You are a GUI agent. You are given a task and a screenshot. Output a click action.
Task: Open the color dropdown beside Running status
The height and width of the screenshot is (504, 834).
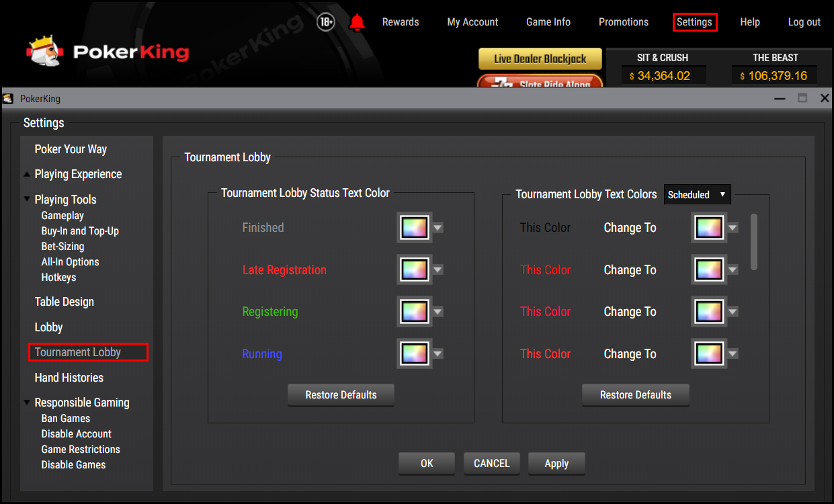coord(437,353)
